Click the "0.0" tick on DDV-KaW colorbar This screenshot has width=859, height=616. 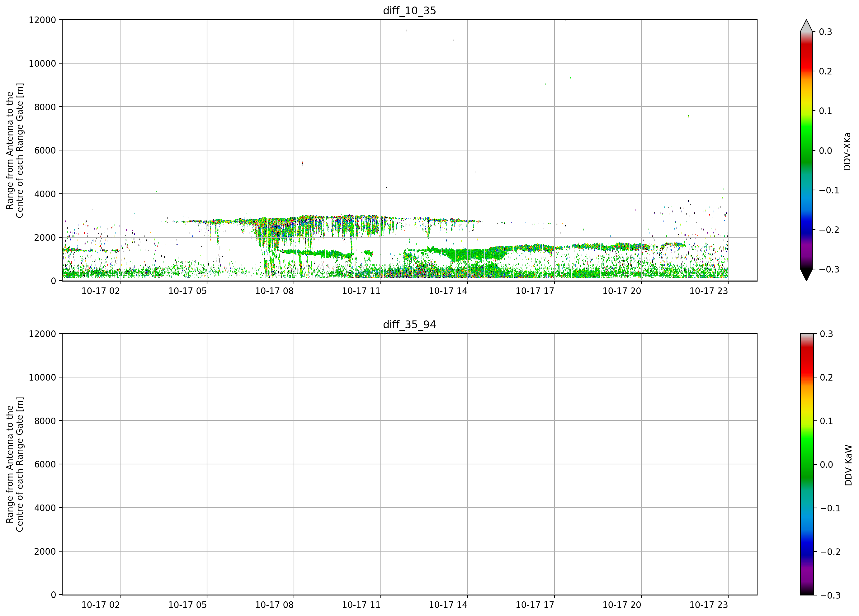pos(826,465)
